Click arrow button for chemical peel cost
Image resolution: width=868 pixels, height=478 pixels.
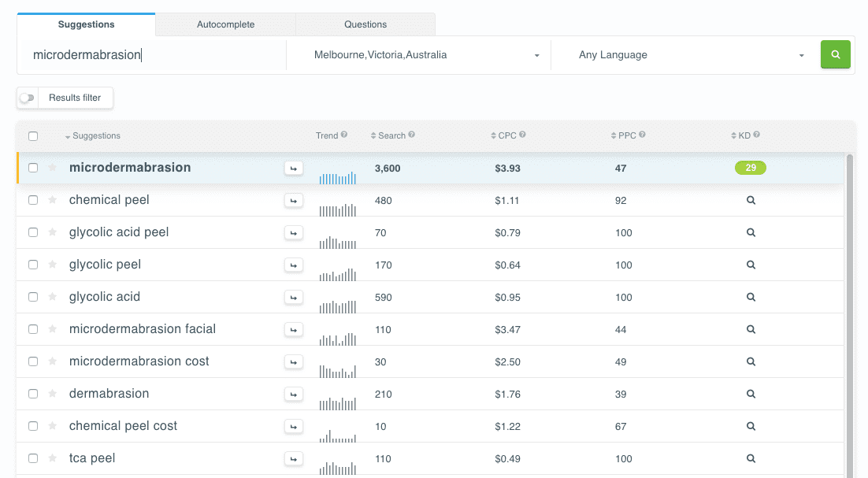pyautogui.click(x=294, y=427)
